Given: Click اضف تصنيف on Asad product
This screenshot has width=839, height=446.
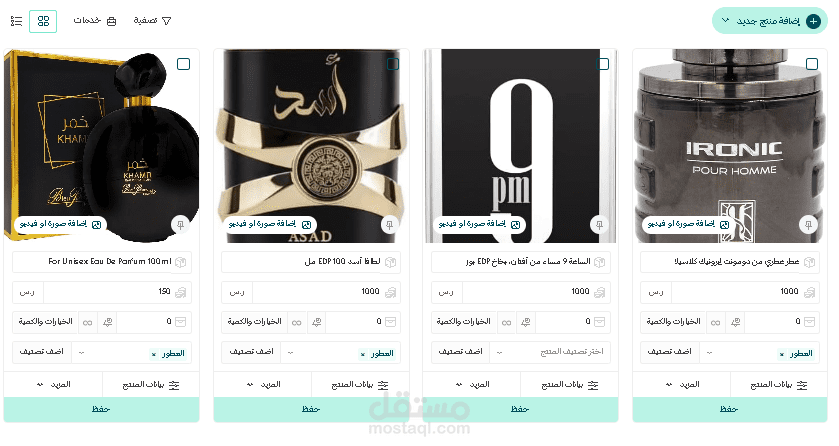Looking at the screenshot, I should [251, 352].
